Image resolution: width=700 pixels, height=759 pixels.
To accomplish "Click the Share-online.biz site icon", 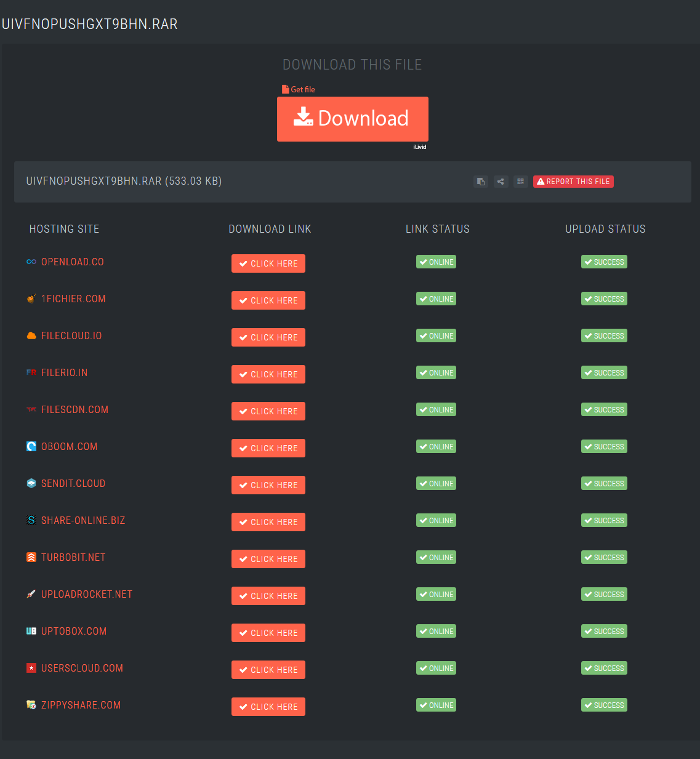I will tap(31, 520).
